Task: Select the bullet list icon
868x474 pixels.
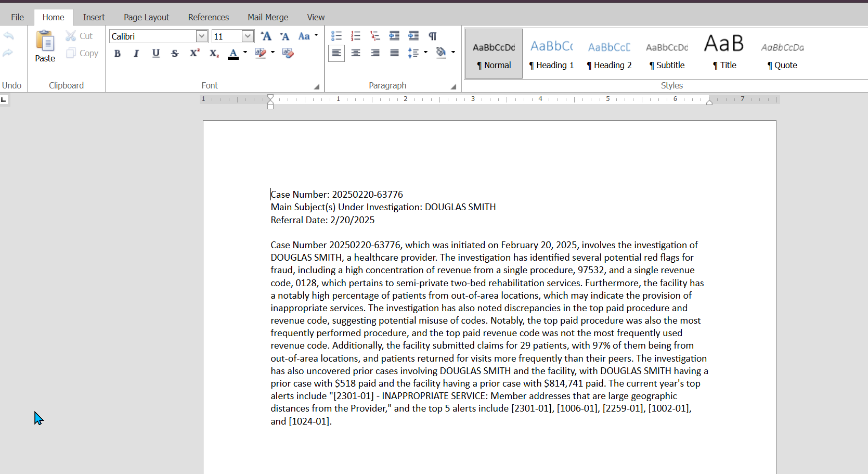Action: tap(336, 36)
